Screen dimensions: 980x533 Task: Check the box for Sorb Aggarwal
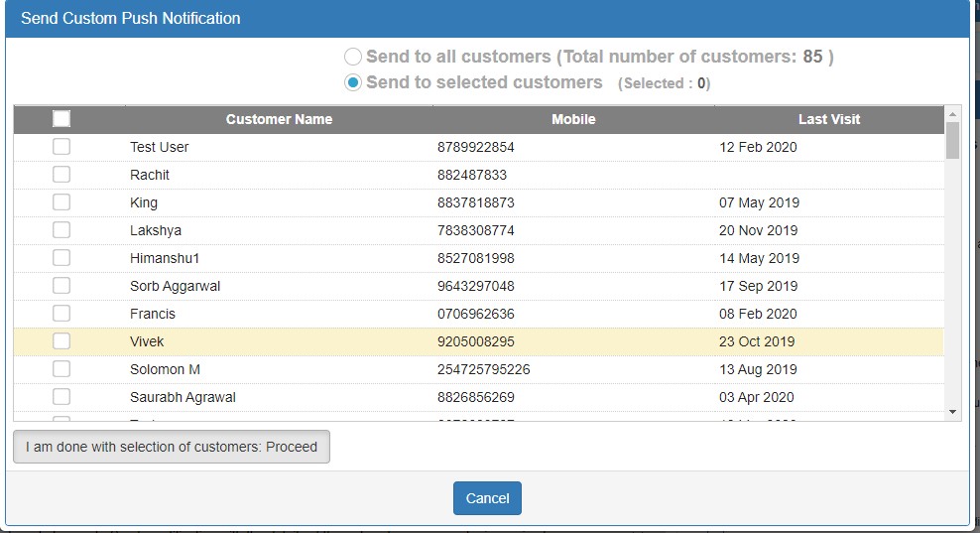point(61,285)
